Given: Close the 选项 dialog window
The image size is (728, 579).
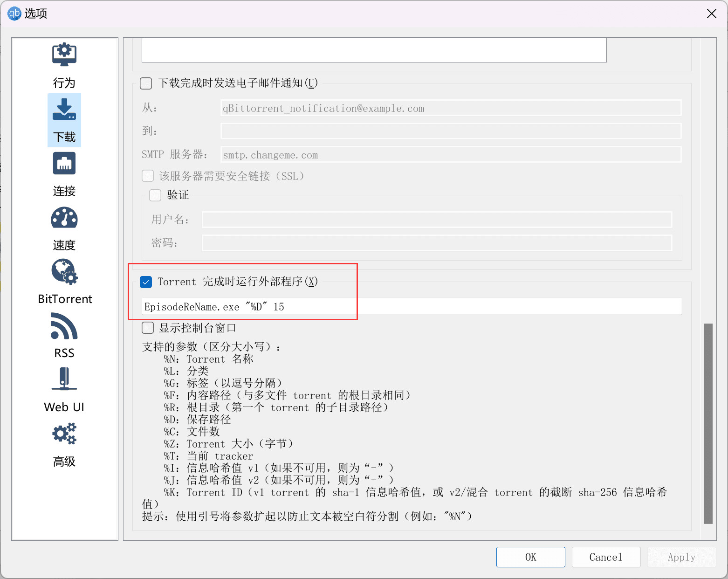Looking at the screenshot, I should [712, 14].
